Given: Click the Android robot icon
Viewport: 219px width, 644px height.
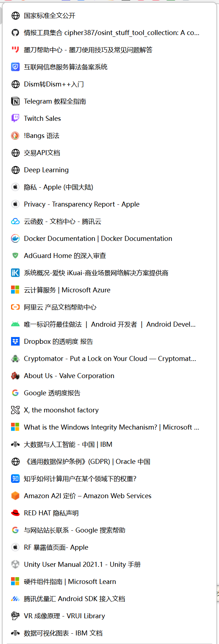Looking at the screenshot, I should tap(15, 325).
